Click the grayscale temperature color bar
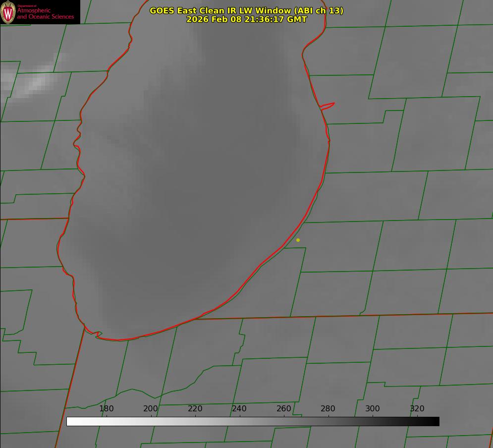 point(253,421)
